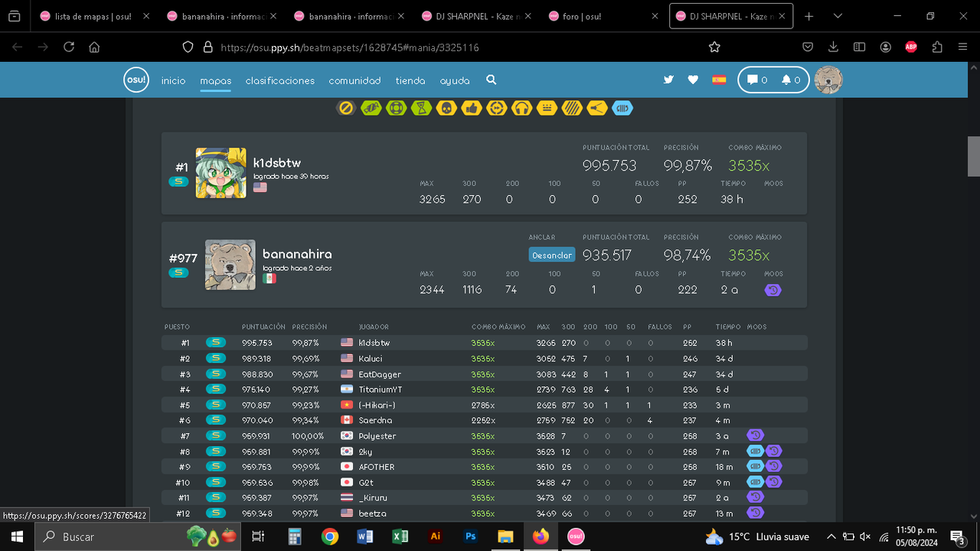
Task: Click the heart support icon
Action: tap(693, 80)
